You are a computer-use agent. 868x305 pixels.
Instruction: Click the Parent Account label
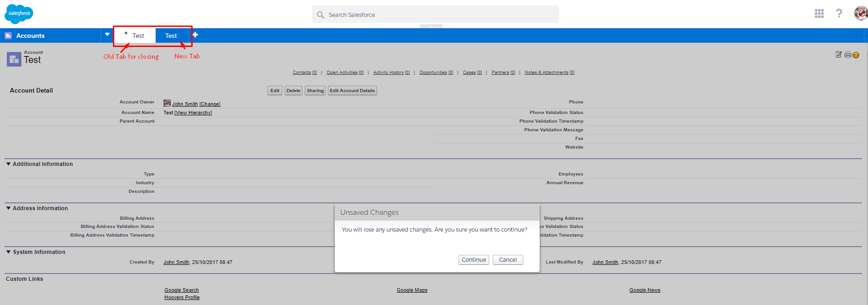(137, 121)
